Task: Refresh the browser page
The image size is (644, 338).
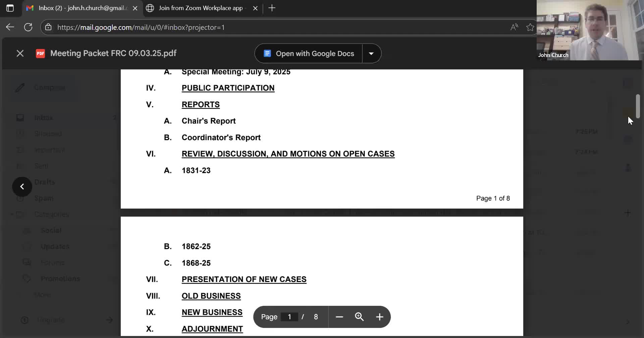Action: coord(28,27)
